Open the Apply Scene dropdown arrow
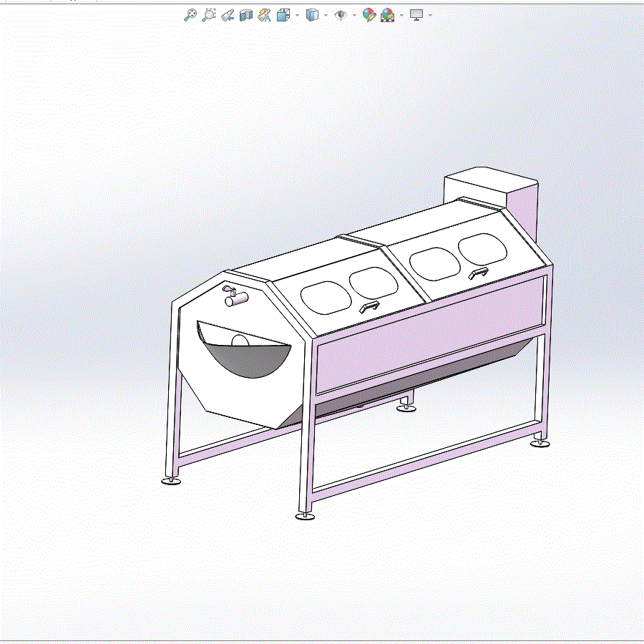 pyautogui.click(x=401, y=16)
